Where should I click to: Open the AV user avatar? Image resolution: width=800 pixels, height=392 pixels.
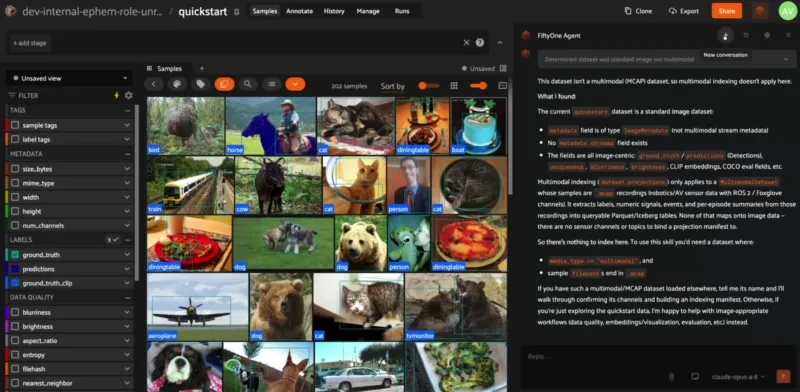pyautogui.click(x=787, y=11)
